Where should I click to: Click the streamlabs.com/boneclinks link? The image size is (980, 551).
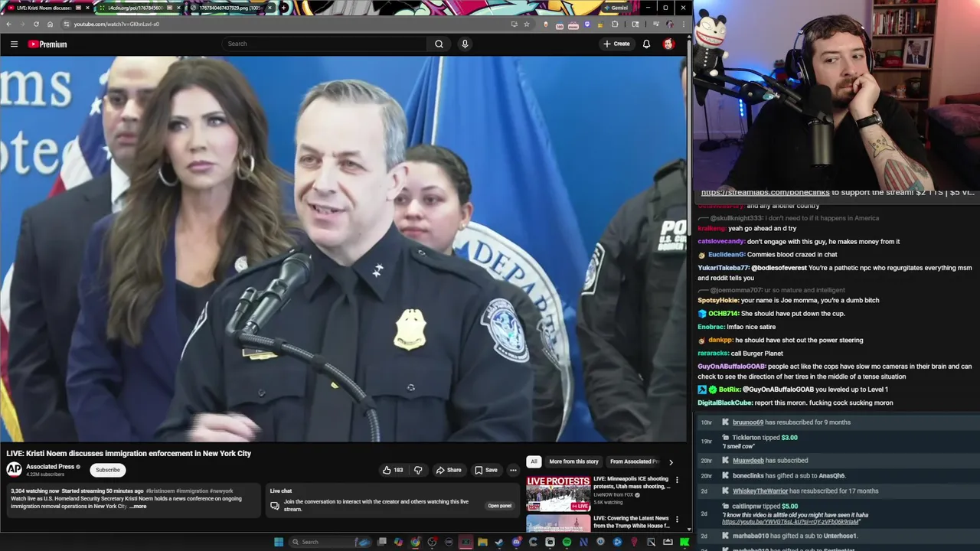[x=765, y=193]
